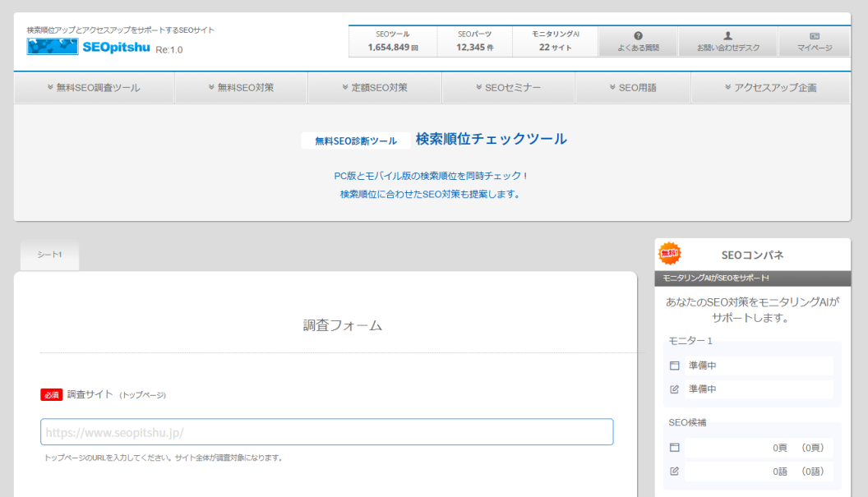
Task: Select the シート1 tab
Action: pos(49,255)
